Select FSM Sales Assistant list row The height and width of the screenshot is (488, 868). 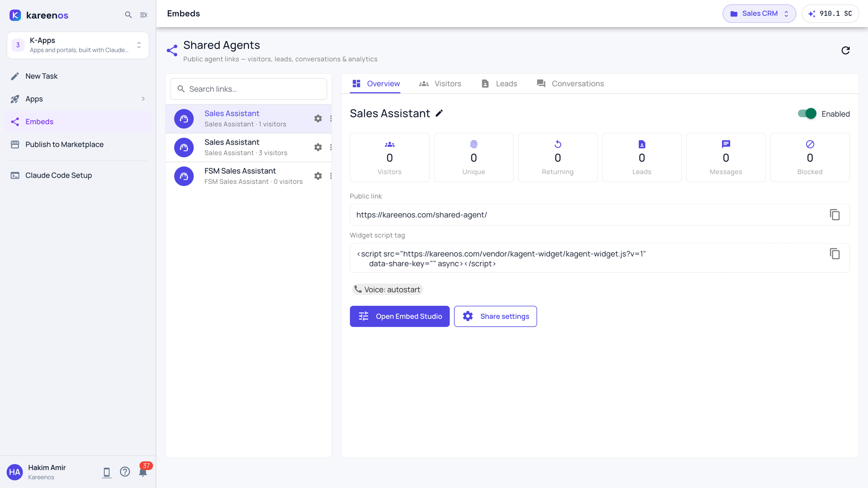point(248,176)
